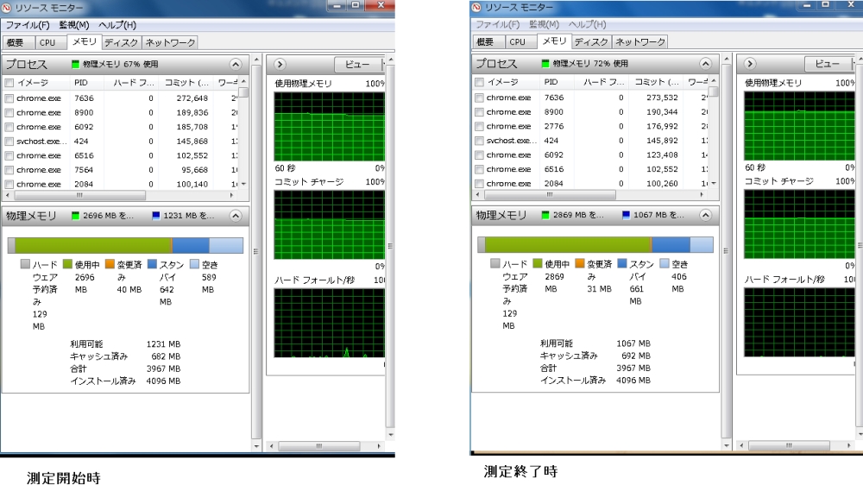The height and width of the screenshot is (504, 863).
Task: Sort by ハード フ... column in 測定終了時 window
Action: 602,83
